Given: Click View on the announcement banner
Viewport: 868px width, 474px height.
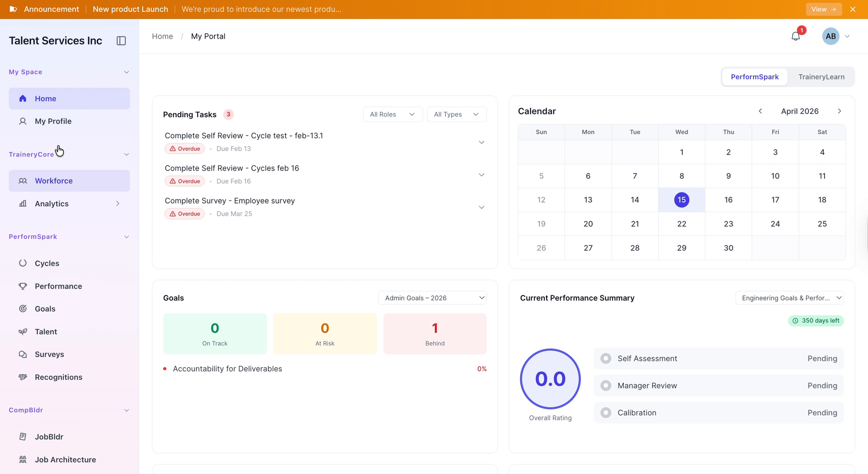Looking at the screenshot, I should pyautogui.click(x=824, y=9).
